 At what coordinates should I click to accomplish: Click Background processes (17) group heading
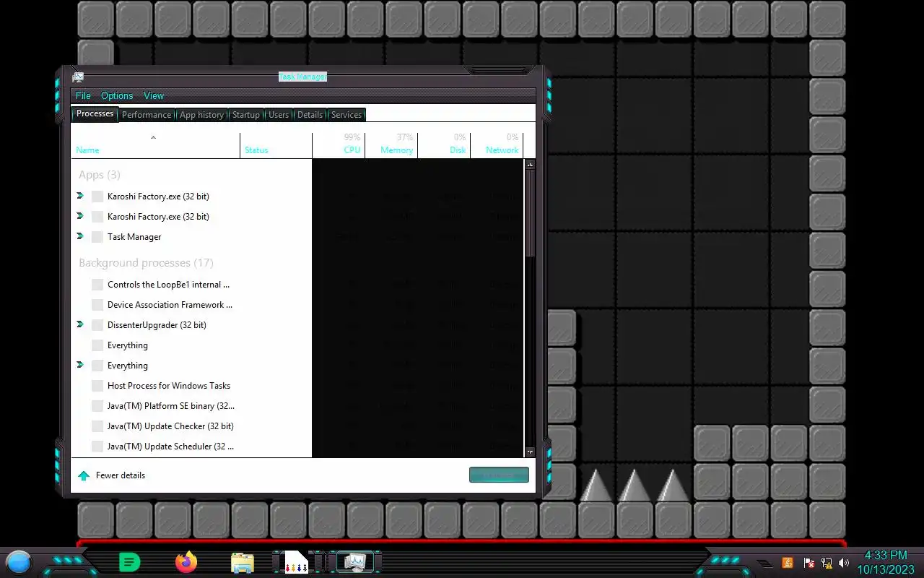click(x=146, y=263)
